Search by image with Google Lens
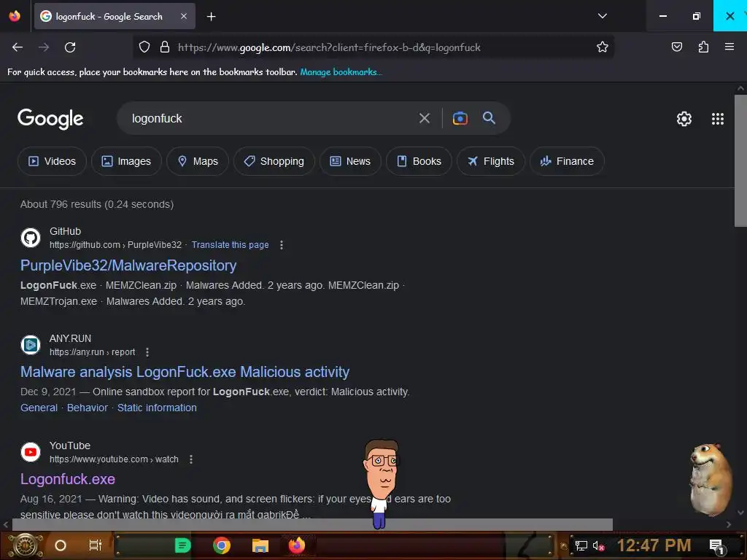Screen dimensions: 747x560 pos(460,118)
